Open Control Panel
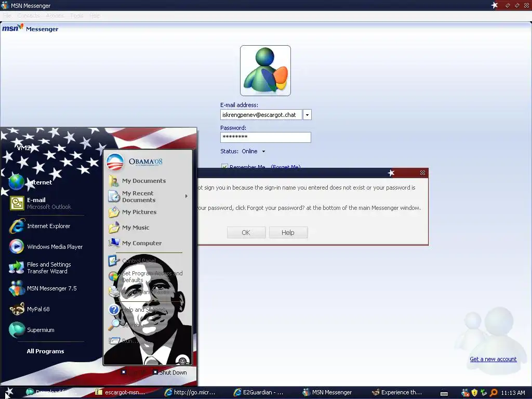 pos(132,261)
